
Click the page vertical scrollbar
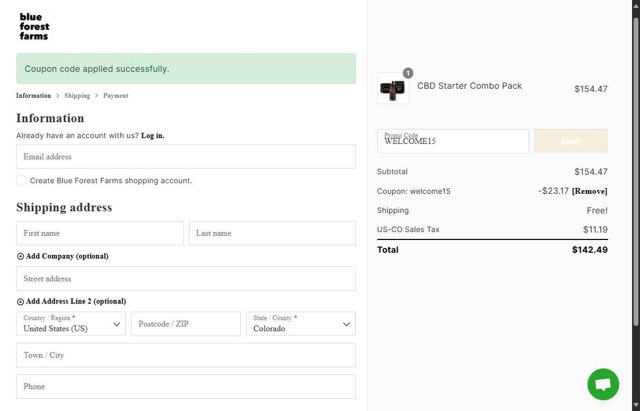point(636,171)
